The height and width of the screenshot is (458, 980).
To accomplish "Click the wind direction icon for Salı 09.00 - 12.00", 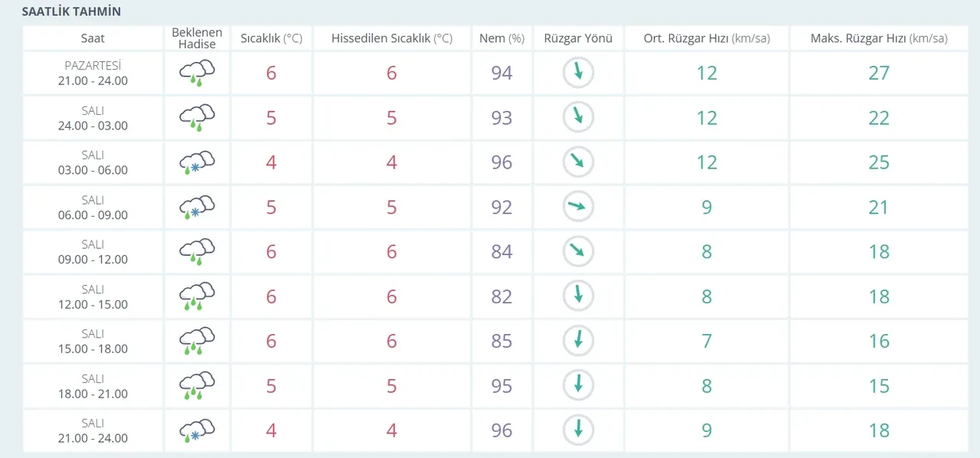I will click(578, 251).
